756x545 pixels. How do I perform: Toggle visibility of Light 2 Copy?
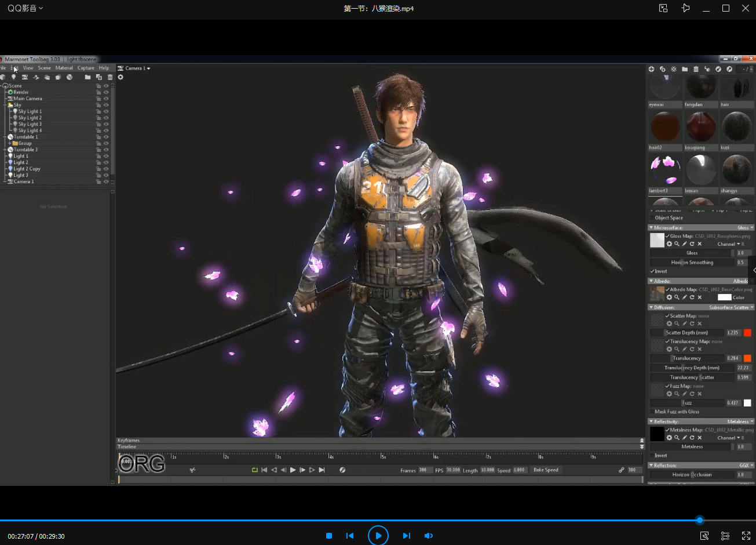pyautogui.click(x=106, y=169)
